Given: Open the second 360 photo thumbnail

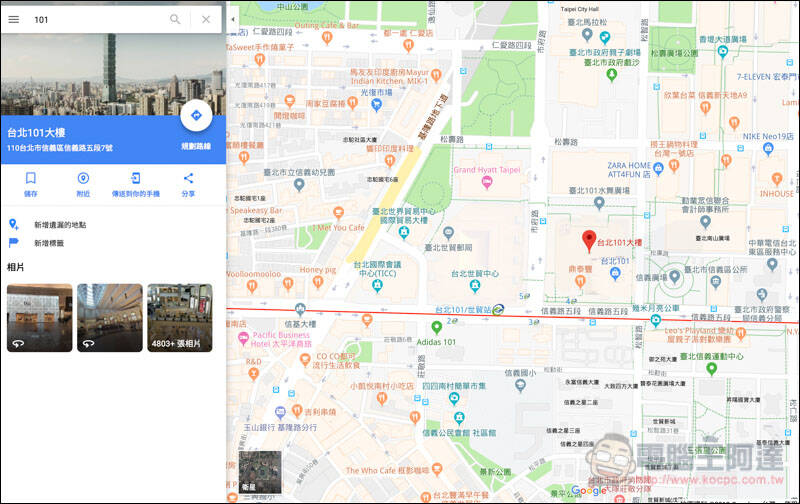Looking at the screenshot, I should click(110, 318).
